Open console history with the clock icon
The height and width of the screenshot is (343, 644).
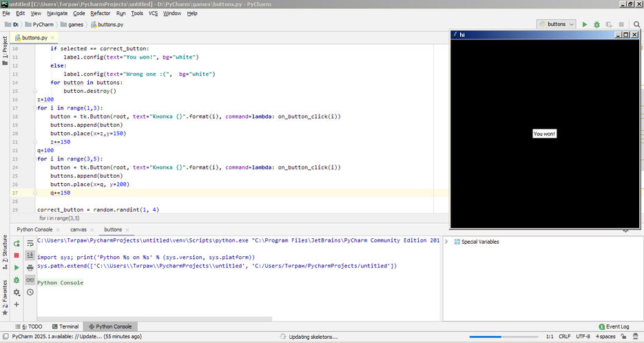coord(30,292)
